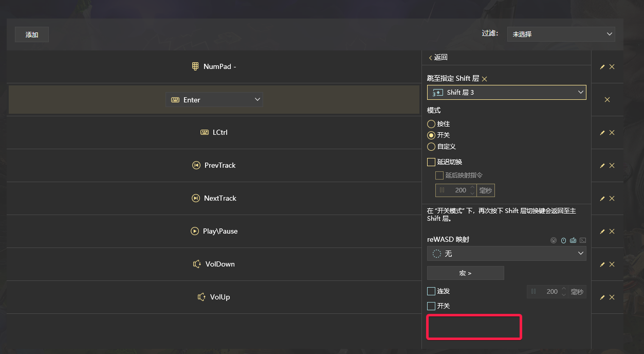This screenshot has width=644, height=354.
Task: Edit the NumPad - mapping with pencil icon
Action: coord(602,67)
